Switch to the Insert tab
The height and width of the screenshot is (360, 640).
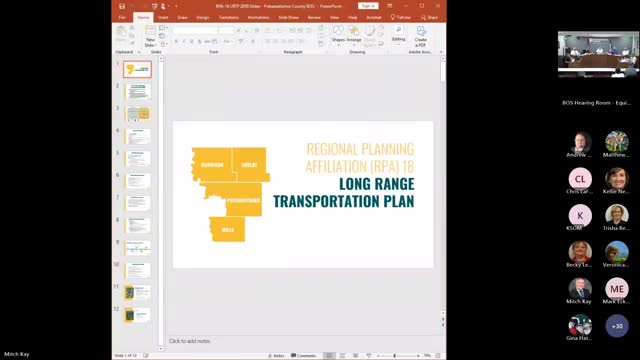coord(163,18)
